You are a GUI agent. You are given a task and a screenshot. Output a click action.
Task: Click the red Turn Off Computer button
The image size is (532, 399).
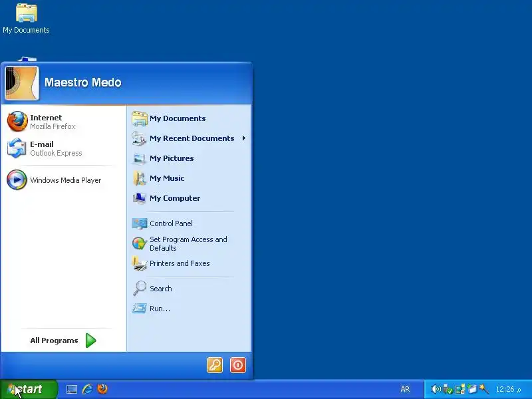[238, 365]
